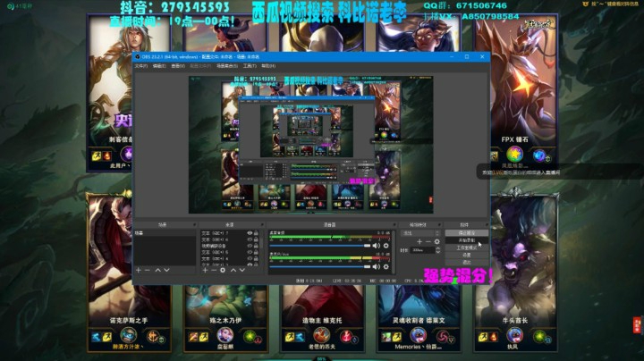Click the rune icon on 诺克萨斯之手 card
644x361 pixels.
pos(154,337)
